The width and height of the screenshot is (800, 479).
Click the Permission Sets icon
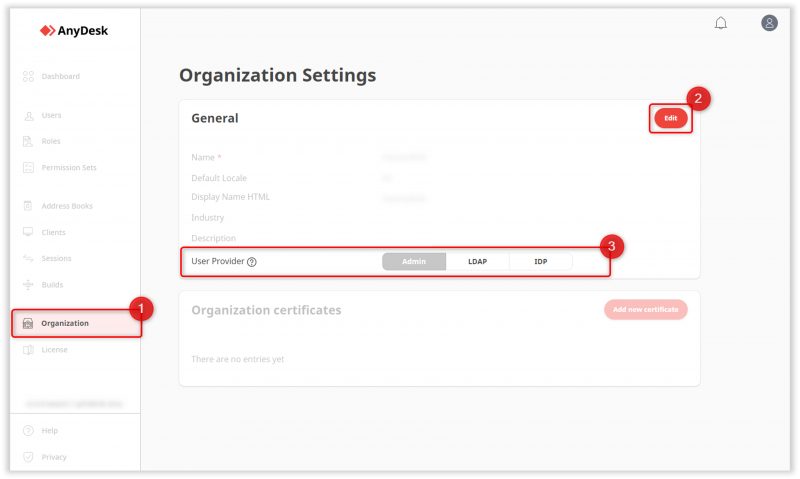28,167
